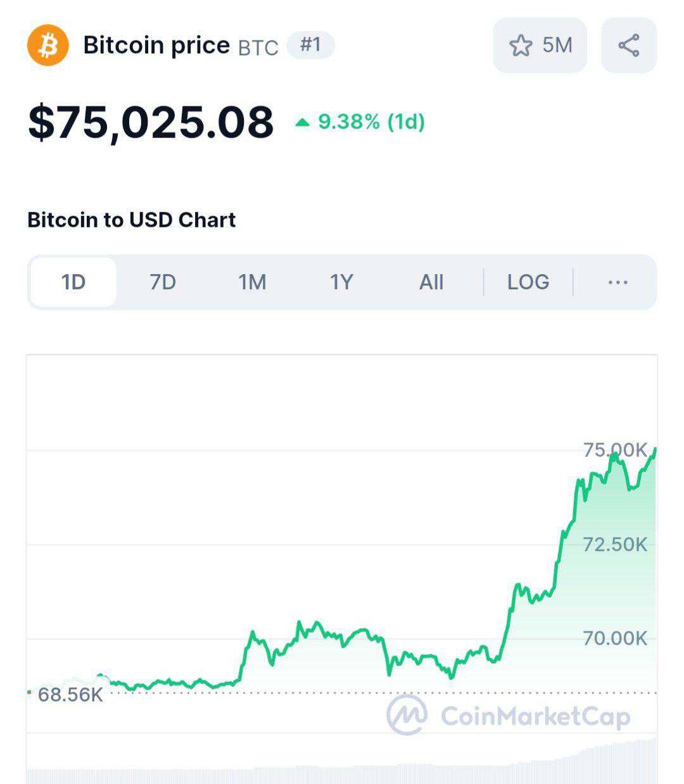Toggle the LOG scale option

528,282
